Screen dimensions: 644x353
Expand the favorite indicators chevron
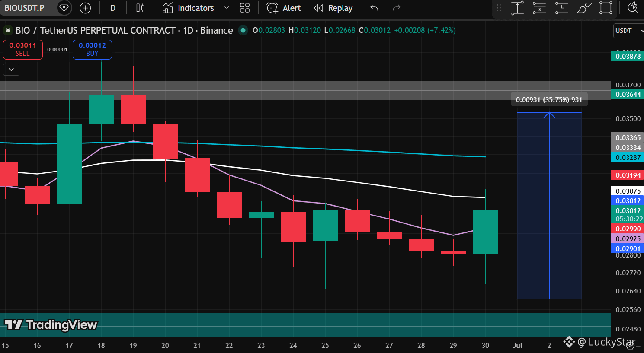coord(227,8)
